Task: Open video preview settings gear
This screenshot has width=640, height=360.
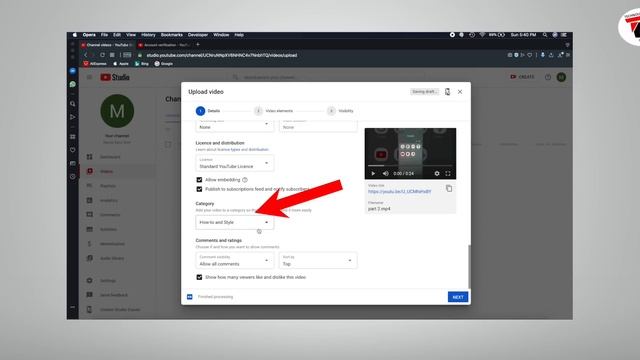Action: [437, 173]
